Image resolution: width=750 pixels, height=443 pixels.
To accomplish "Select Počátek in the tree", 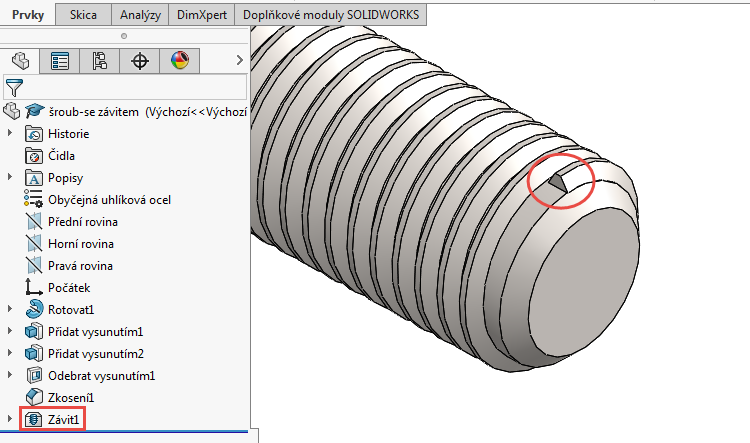I will (x=69, y=288).
